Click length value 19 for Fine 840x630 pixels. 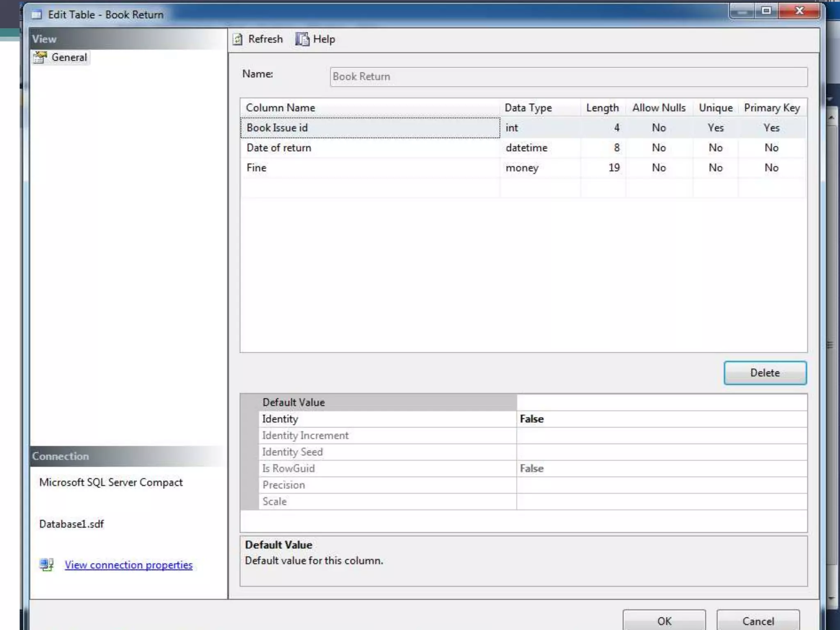(603, 168)
